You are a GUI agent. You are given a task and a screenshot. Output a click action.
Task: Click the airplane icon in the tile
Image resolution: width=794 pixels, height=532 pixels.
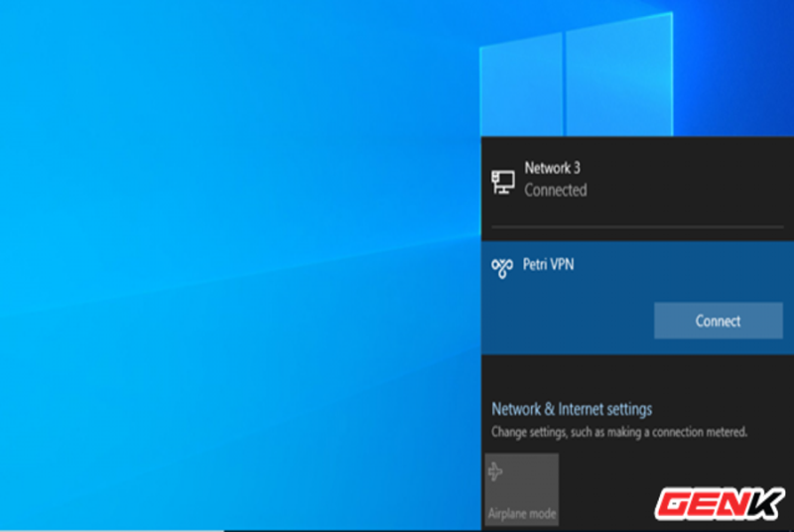point(495,471)
